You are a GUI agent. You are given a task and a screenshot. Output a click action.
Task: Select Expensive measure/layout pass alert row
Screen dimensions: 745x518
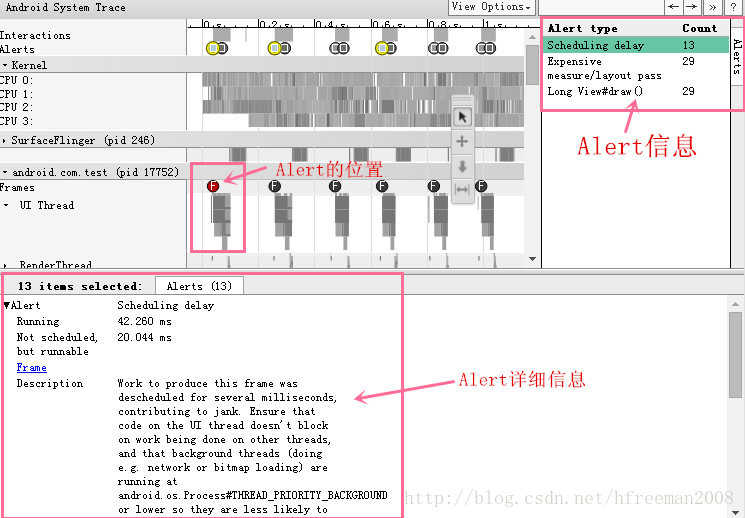[636, 68]
